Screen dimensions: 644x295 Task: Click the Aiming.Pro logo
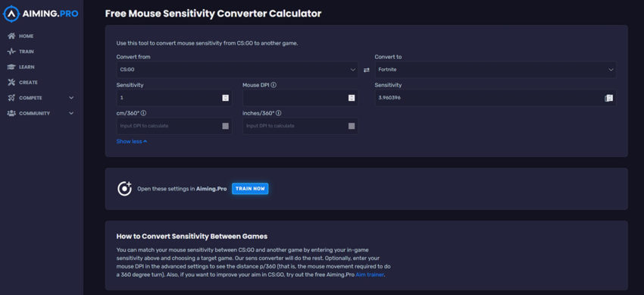pyautogui.click(x=40, y=14)
